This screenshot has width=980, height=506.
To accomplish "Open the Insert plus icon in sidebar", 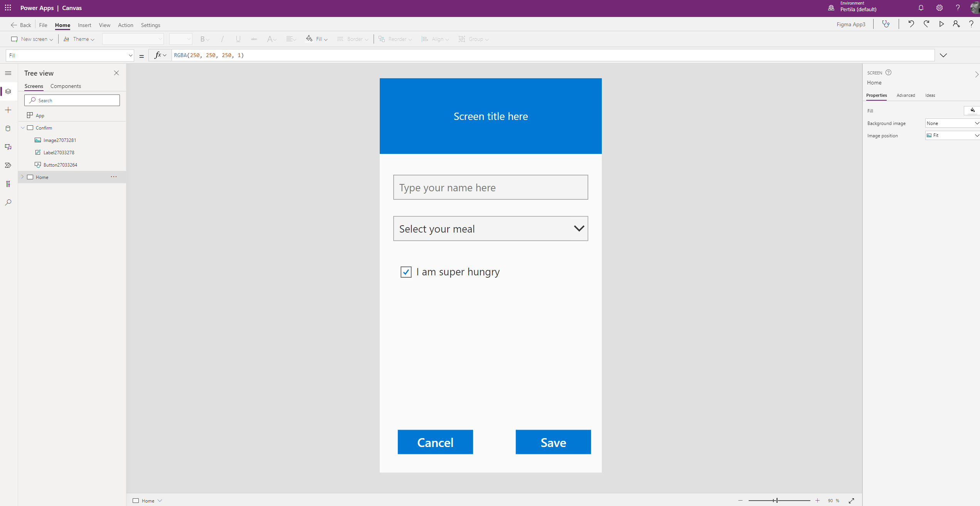I will click(x=8, y=110).
